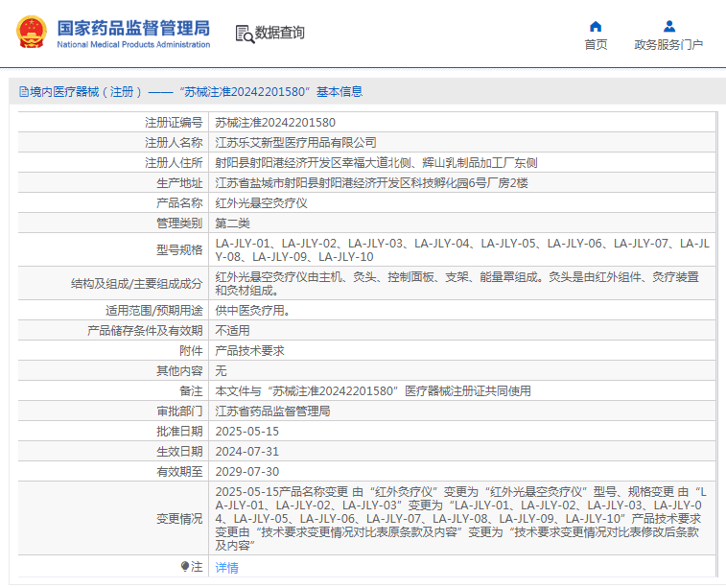This screenshot has height=588, width=726.
Task: Open the 政务服务门户 user icon
Action: click(x=669, y=26)
